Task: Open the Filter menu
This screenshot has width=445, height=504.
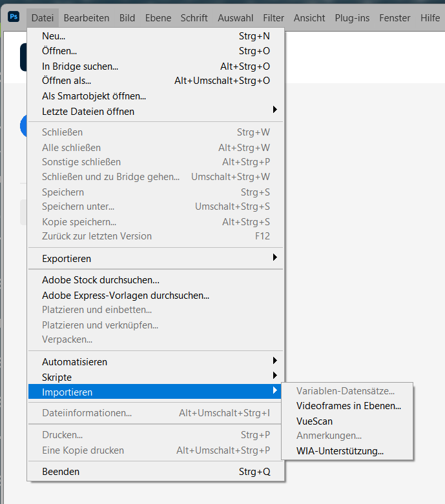Action: [273, 17]
